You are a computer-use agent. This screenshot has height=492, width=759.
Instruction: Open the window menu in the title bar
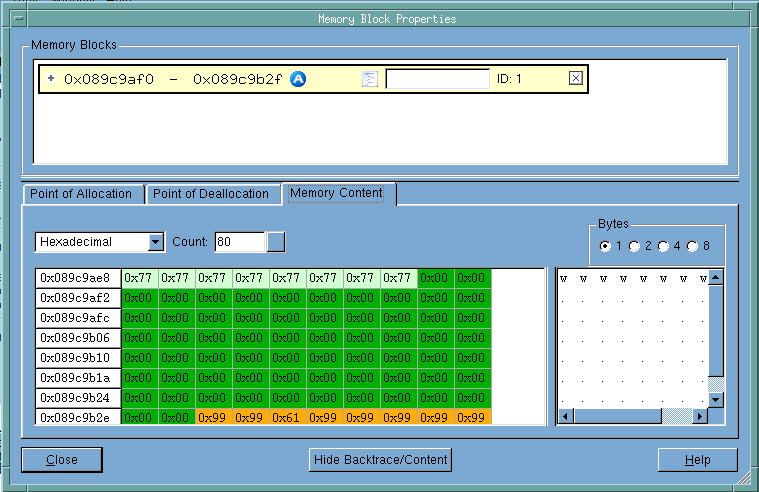pyautogui.click(x=20, y=18)
